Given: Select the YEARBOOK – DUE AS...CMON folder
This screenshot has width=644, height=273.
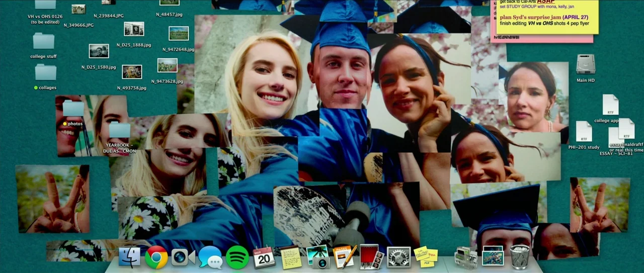Looking at the screenshot, I should (x=120, y=130).
